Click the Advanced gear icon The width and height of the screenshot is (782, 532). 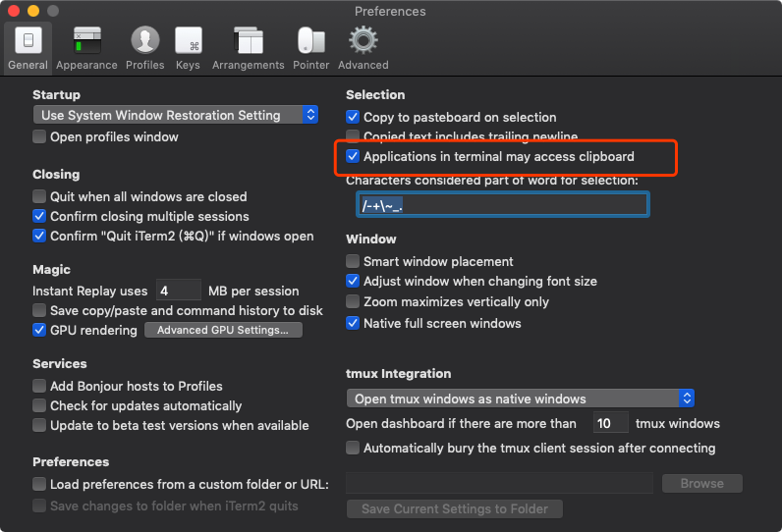363,40
